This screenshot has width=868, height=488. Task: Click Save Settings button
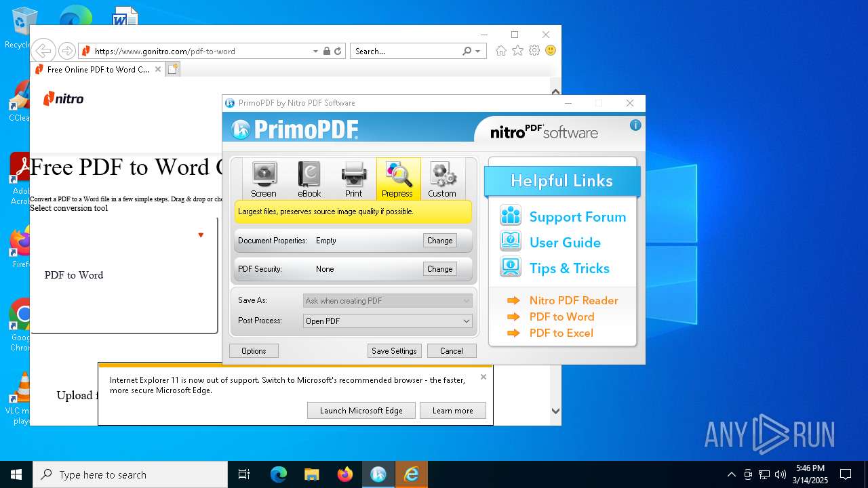[394, 351]
